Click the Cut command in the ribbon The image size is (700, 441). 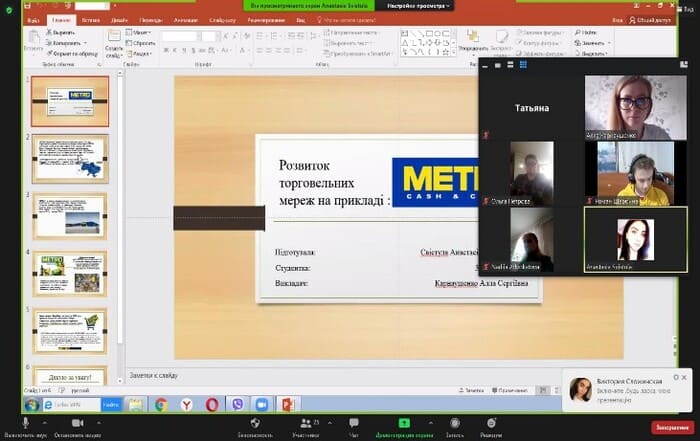pyautogui.click(x=61, y=33)
